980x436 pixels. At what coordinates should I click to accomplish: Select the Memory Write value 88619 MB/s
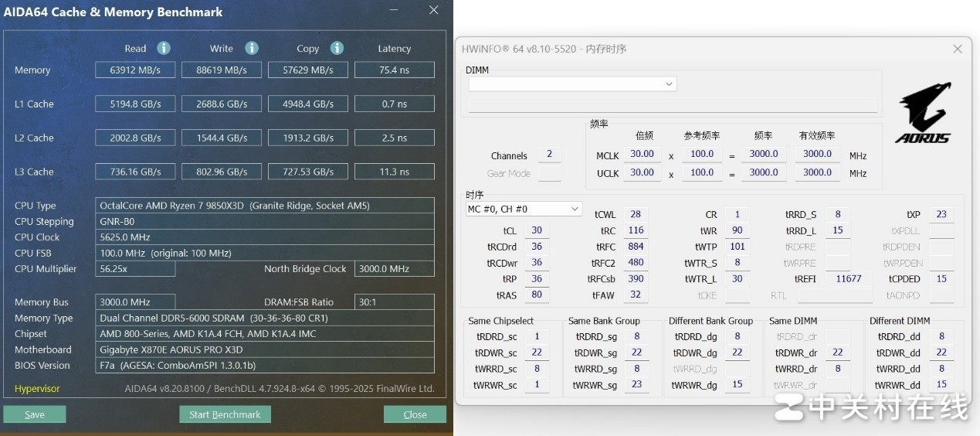222,70
